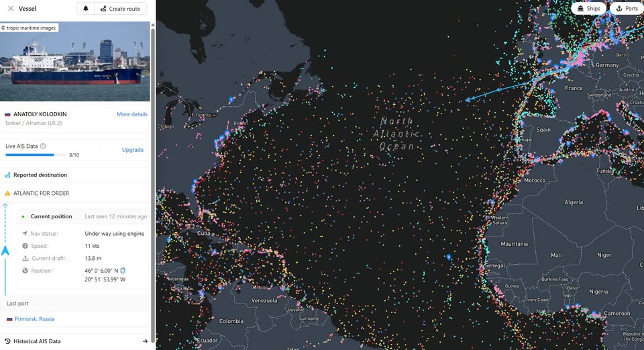This screenshot has width=644, height=350.
Task: Click the Create route button
Action: (x=120, y=9)
